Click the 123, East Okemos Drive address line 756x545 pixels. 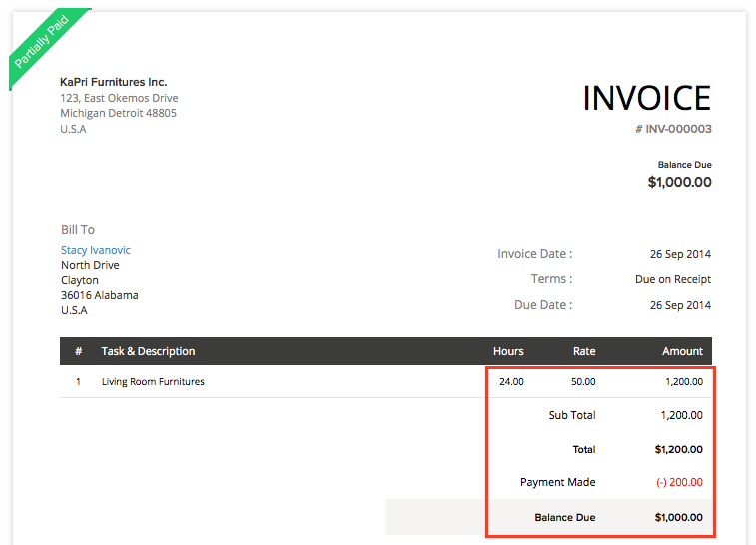[x=119, y=98]
